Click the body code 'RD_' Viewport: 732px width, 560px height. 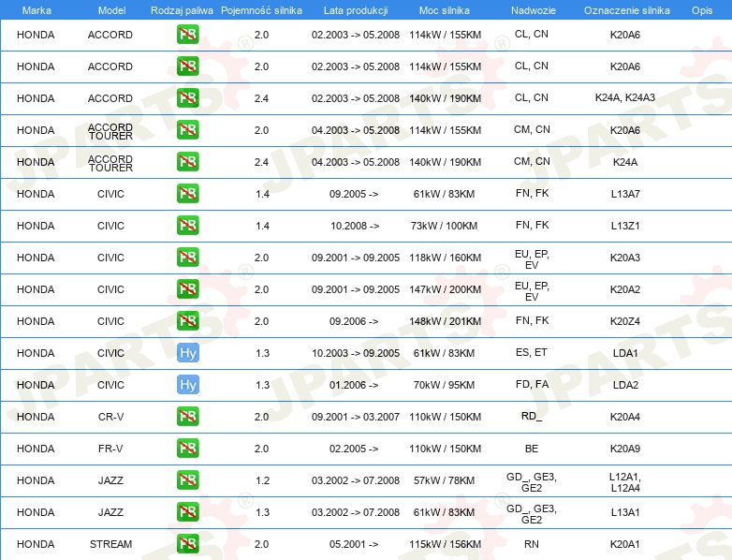tap(532, 416)
